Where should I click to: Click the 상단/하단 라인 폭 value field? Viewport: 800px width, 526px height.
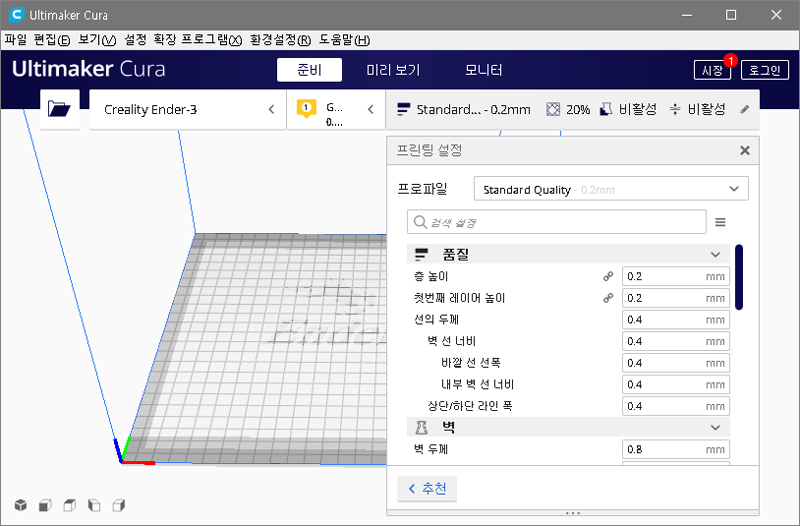[x=676, y=407]
